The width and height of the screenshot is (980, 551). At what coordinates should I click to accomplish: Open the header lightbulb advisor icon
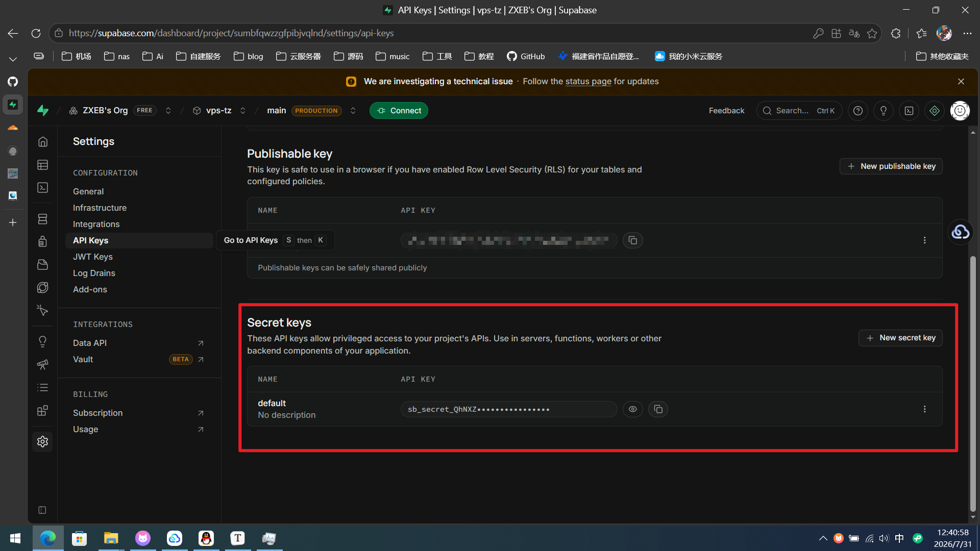[x=884, y=111]
